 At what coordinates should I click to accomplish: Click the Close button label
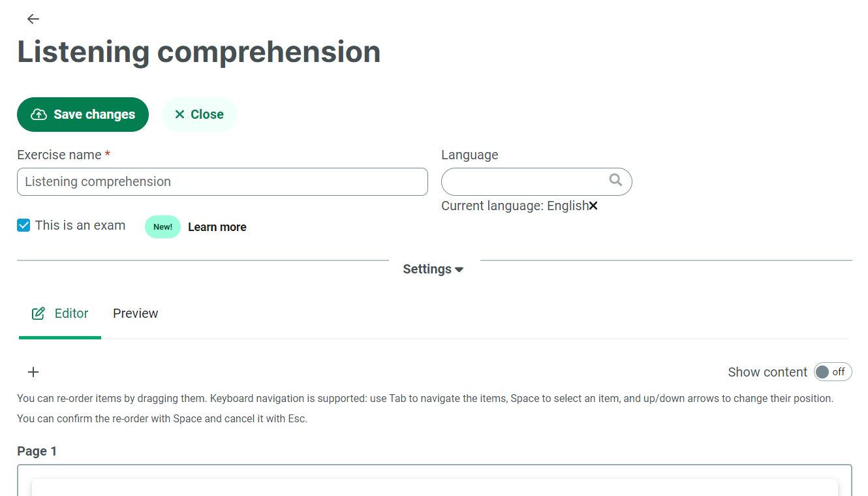coord(207,115)
